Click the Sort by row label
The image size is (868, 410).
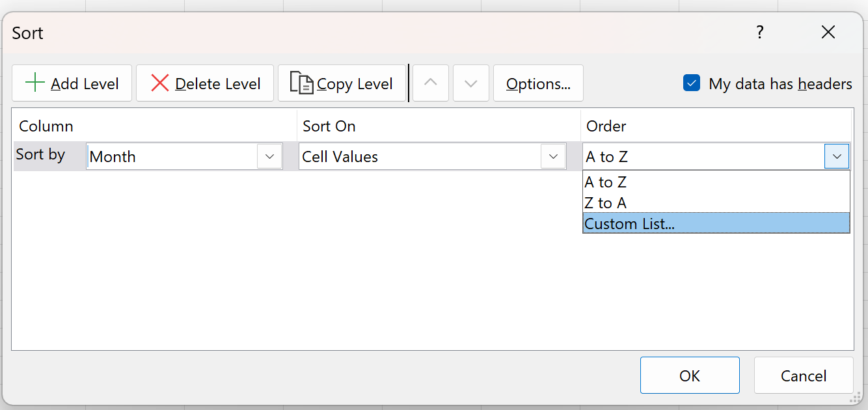pos(40,154)
